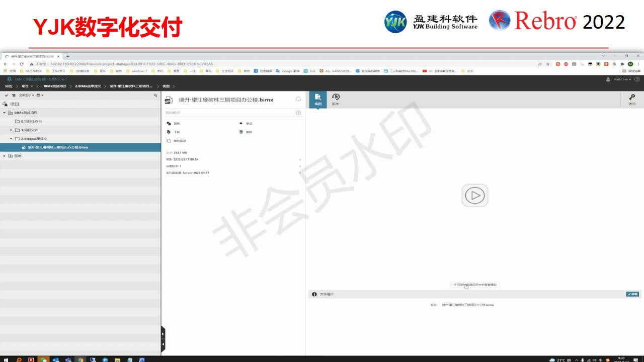Click the search icon on the taskbar

coord(19,359)
